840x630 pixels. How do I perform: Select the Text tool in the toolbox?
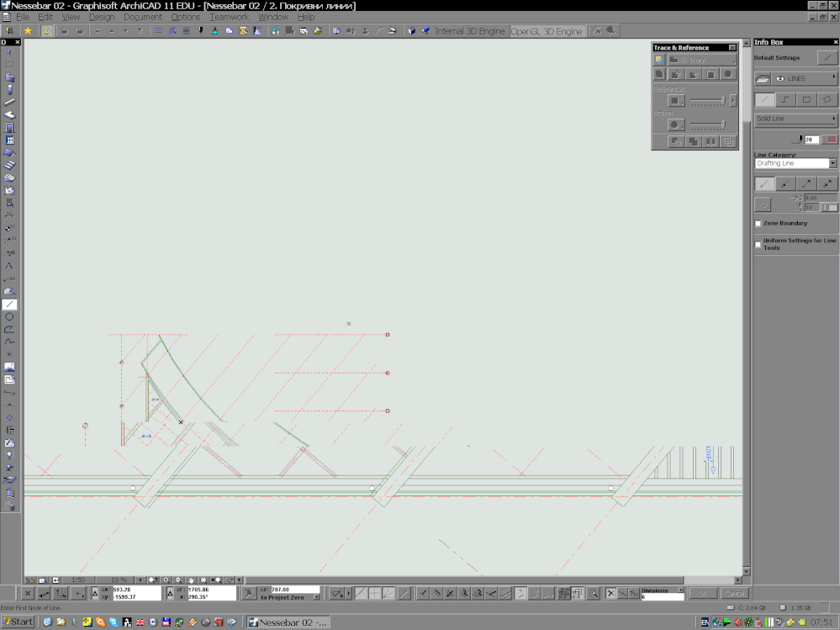(x=9, y=266)
